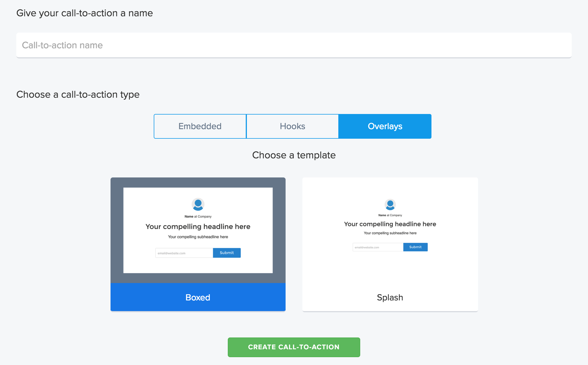Click email field in Splash preview
The image size is (588, 365).
(x=378, y=247)
